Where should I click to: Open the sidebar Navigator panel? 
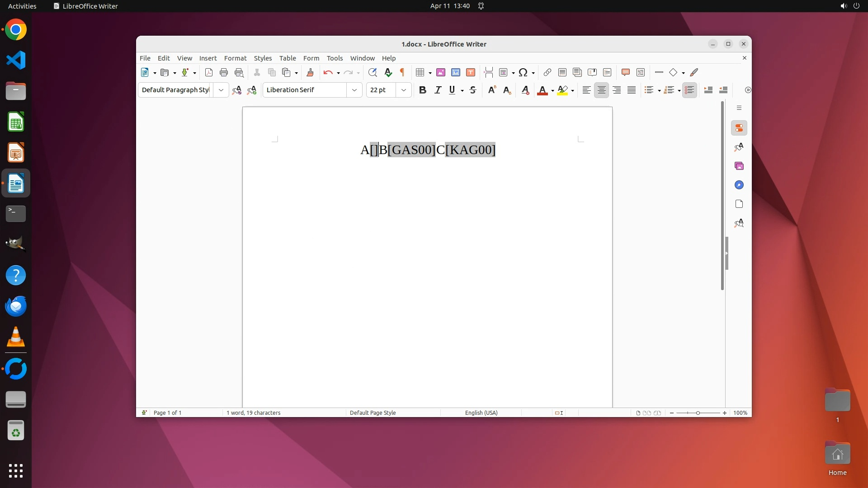point(739,185)
